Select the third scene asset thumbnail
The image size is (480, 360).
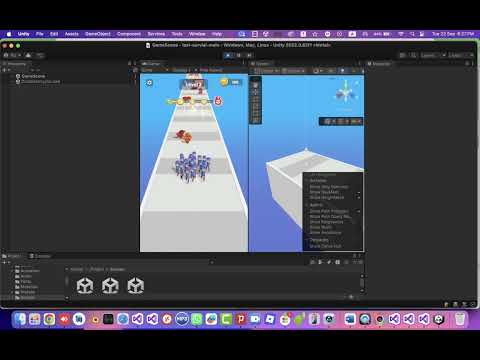136,286
